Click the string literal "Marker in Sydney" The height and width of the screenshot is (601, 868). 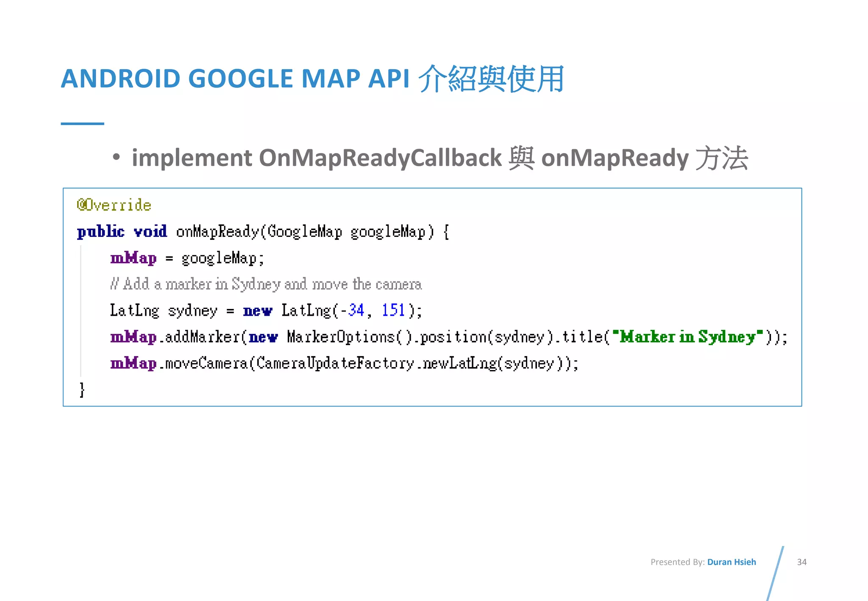pos(688,337)
